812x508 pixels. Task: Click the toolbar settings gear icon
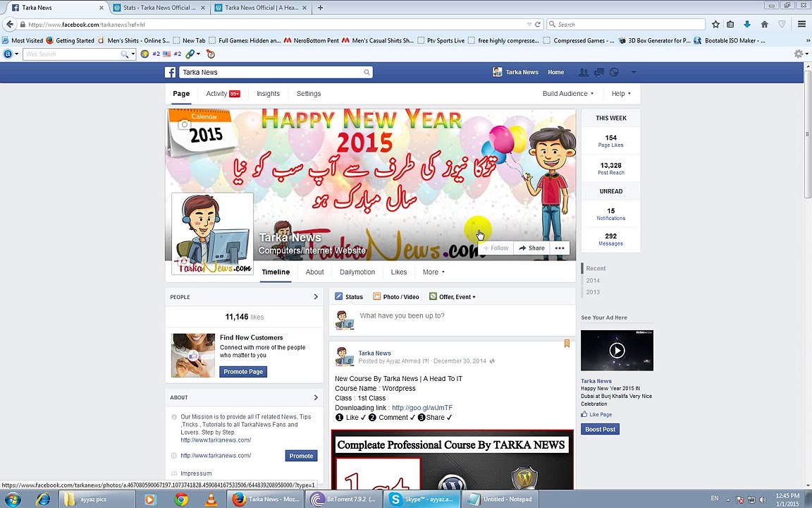point(799,54)
